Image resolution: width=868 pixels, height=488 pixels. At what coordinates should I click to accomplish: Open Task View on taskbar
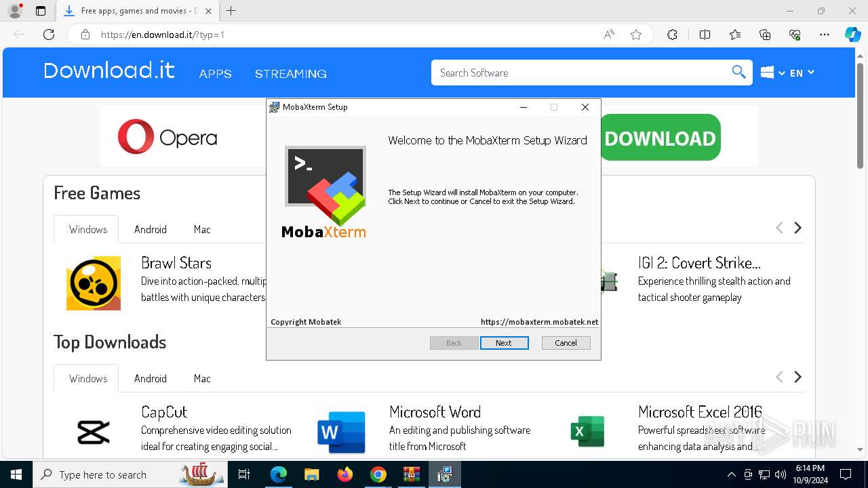pos(244,474)
